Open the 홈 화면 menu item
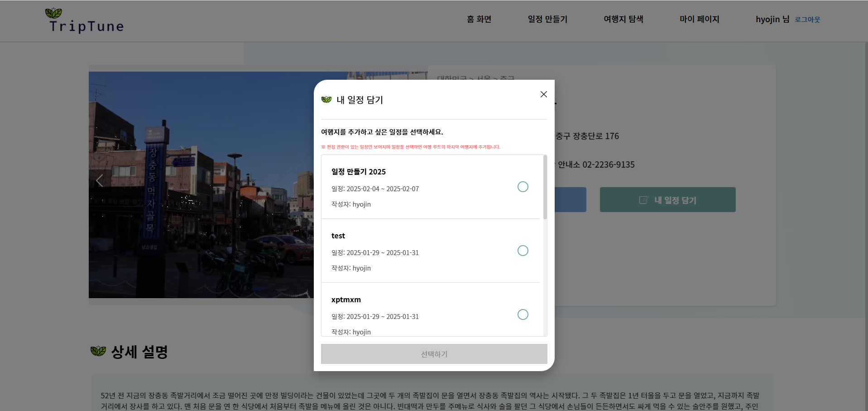 tap(479, 19)
